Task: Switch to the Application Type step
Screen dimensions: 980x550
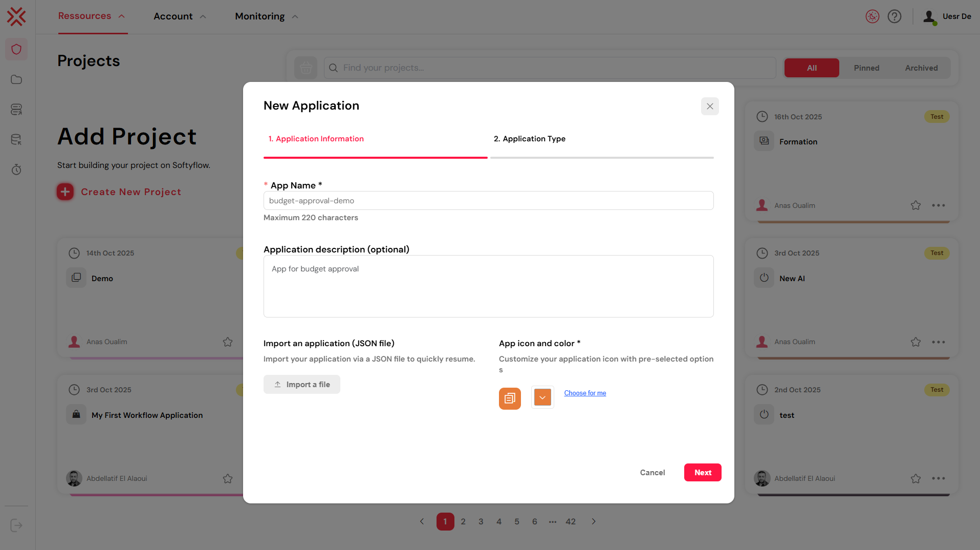Action: point(530,138)
